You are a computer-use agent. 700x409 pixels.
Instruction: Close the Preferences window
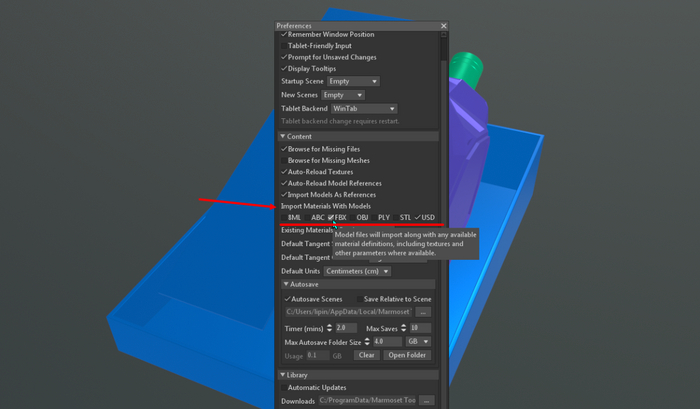(x=443, y=26)
